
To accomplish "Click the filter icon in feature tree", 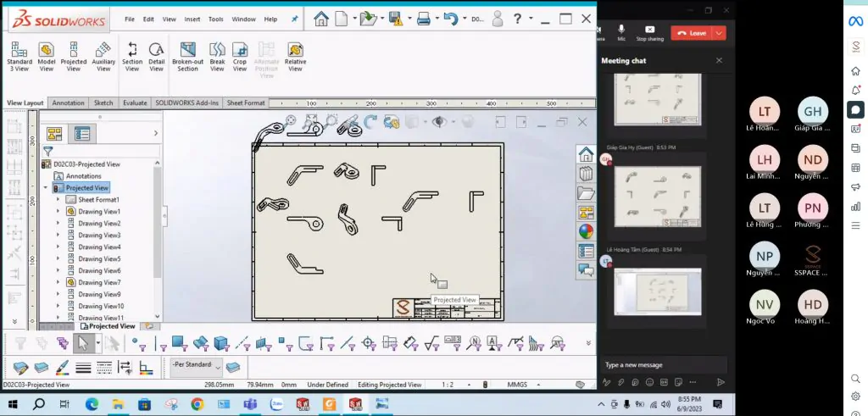I will tap(48, 151).
